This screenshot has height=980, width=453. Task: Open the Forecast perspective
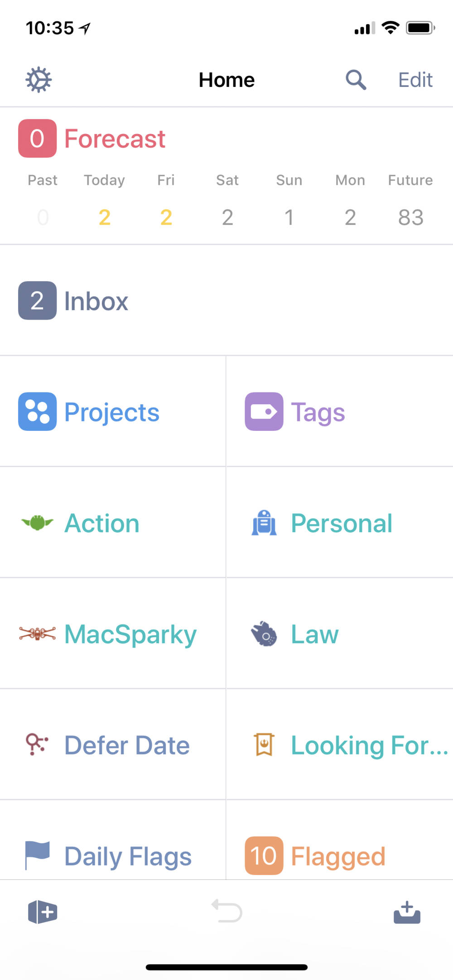pyautogui.click(x=115, y=139)
